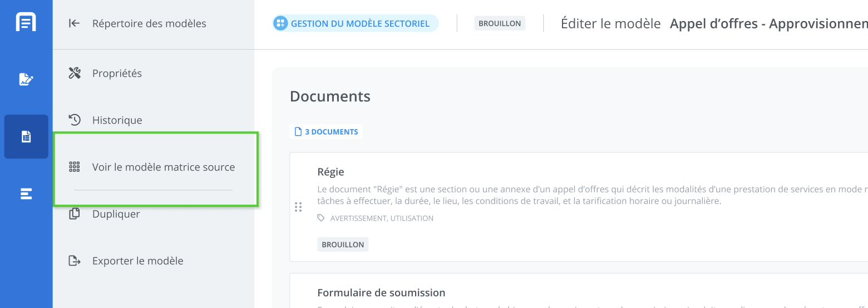Open the Formulaire de soumission document
The image size is (868, 308).
(381, 293)
